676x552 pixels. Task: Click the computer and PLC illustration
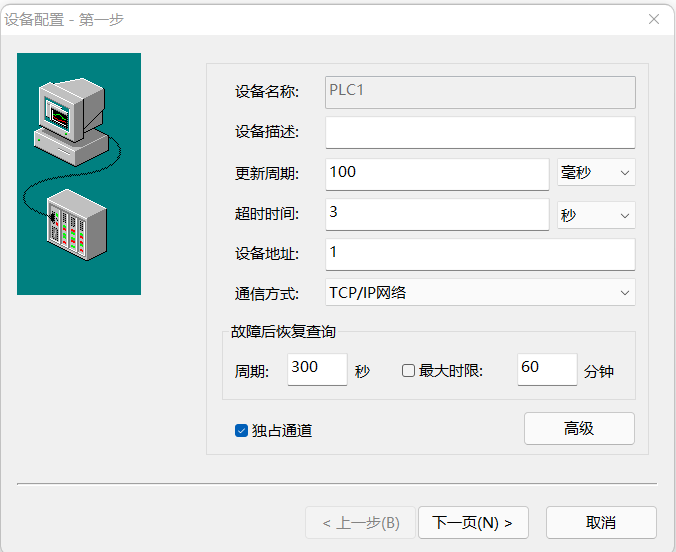79,174
